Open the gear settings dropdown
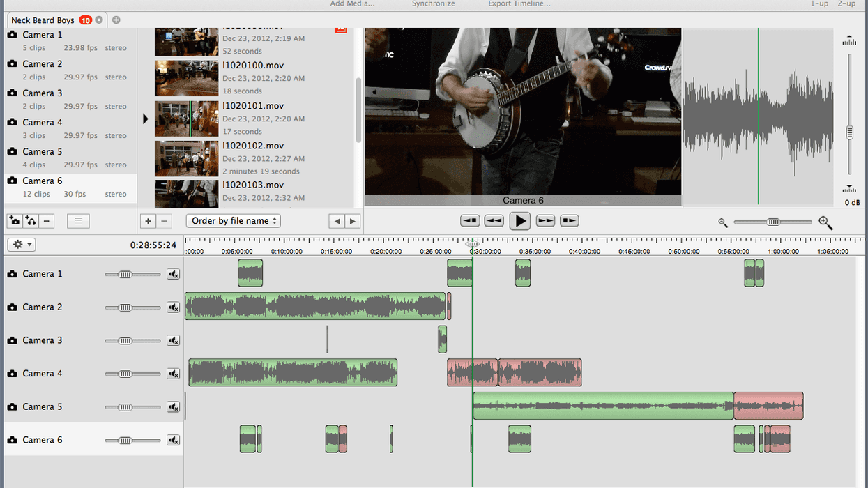868x488 pixels. point(22,245)
